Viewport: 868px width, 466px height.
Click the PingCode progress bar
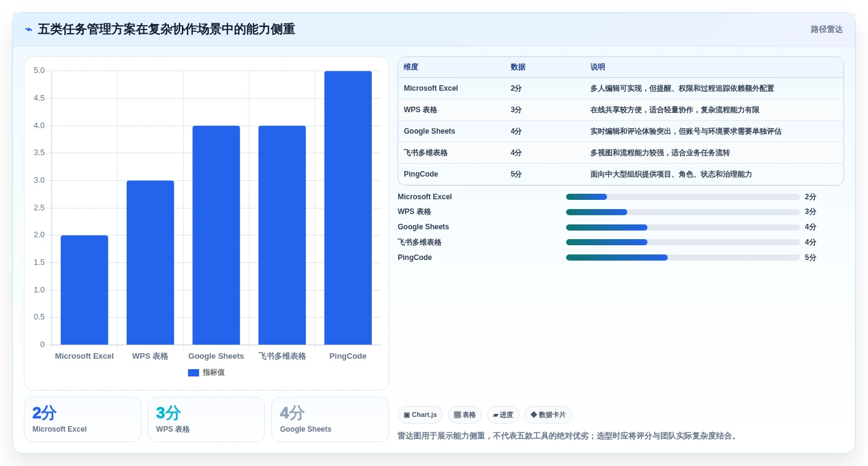point(683,258)
